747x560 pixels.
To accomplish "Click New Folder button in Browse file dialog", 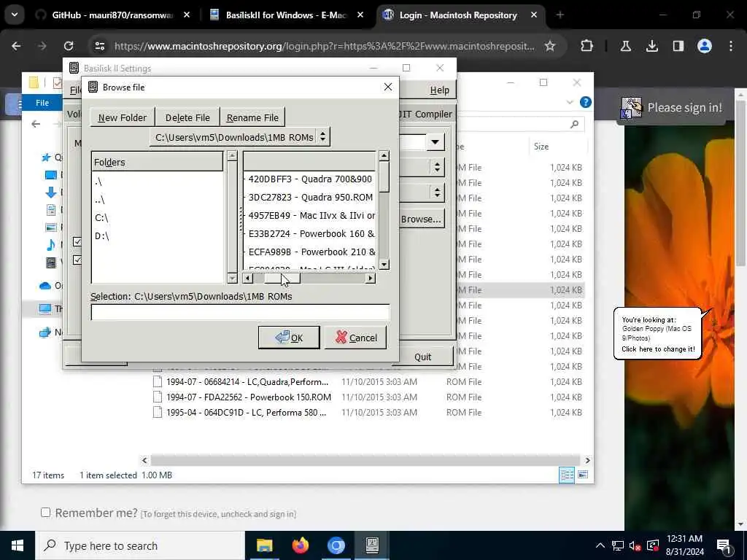I will pyautogui.click(x=122, y=117).
